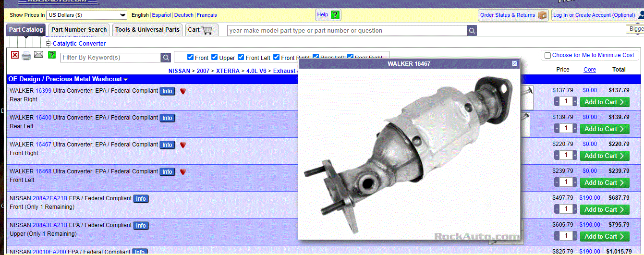The image size is (644, 255).
Task: Add WALKER 16467 to cart
Action: [605, 156]
